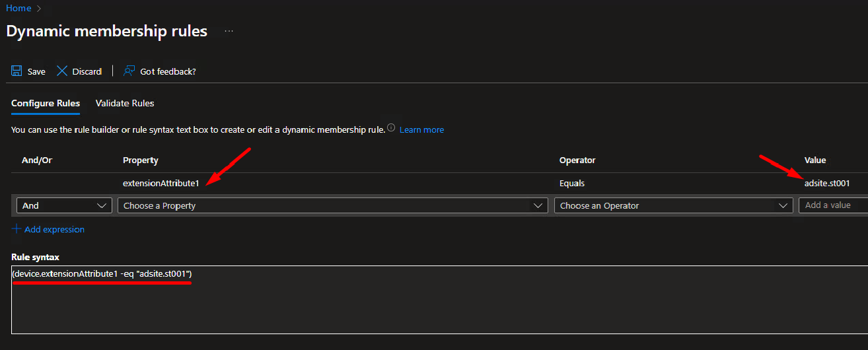Click the plus icon for Add expression
Viewport: 868px width, 350px height.
click(17, 229)
